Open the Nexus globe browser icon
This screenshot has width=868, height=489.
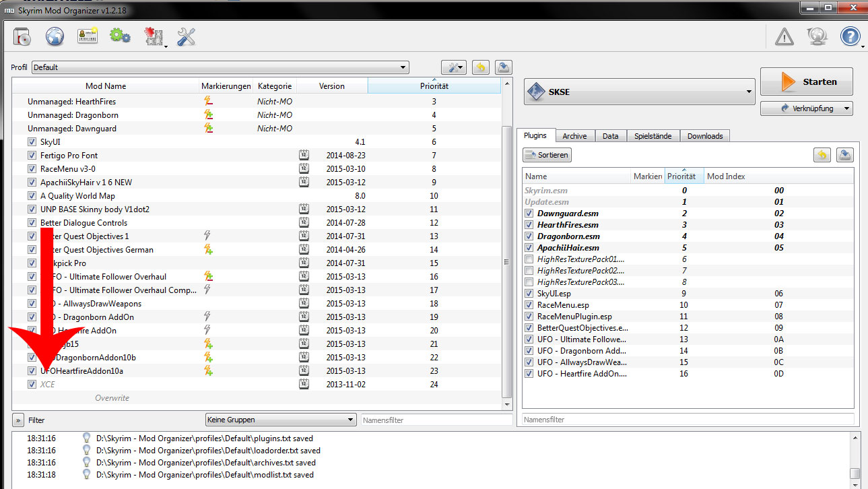coord(55,37)
